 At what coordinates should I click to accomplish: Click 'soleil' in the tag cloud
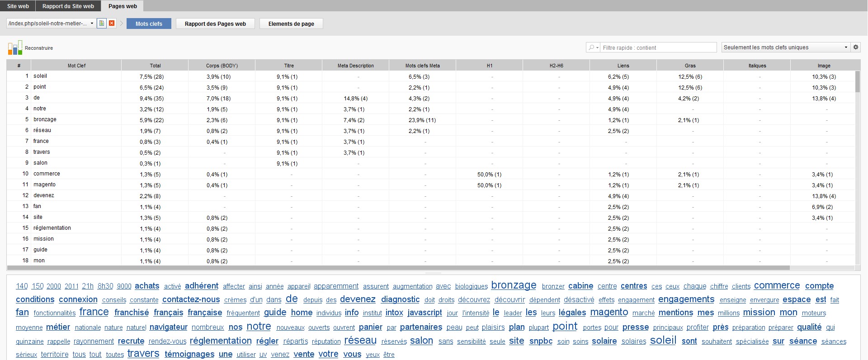(663, 340)
